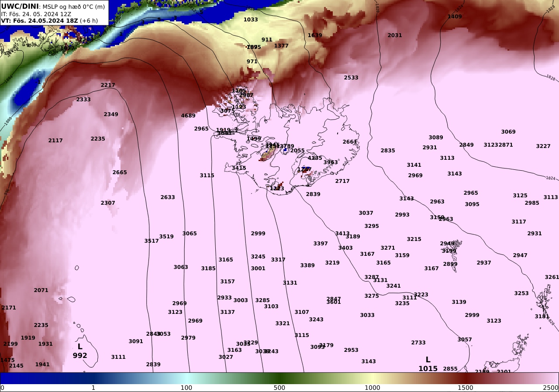Click the height value 3157
559x392 pixels.
(228, 282)
